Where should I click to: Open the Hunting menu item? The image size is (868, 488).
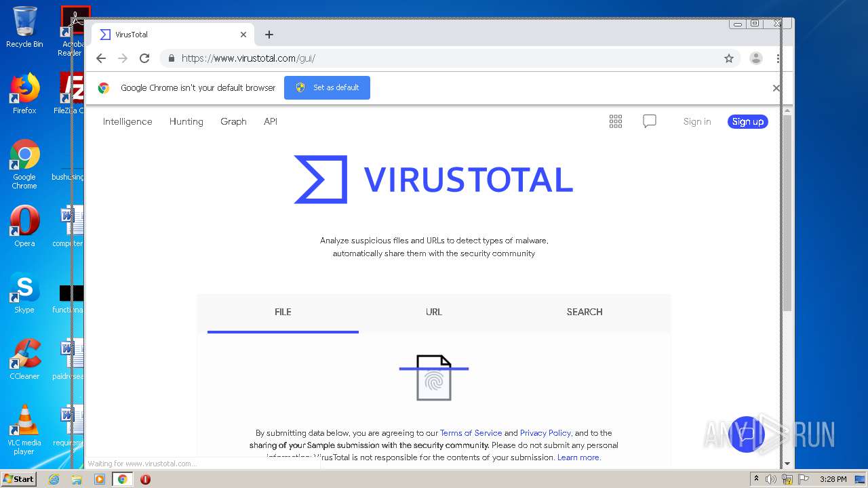pyautogui.click(x=186, y=121)
